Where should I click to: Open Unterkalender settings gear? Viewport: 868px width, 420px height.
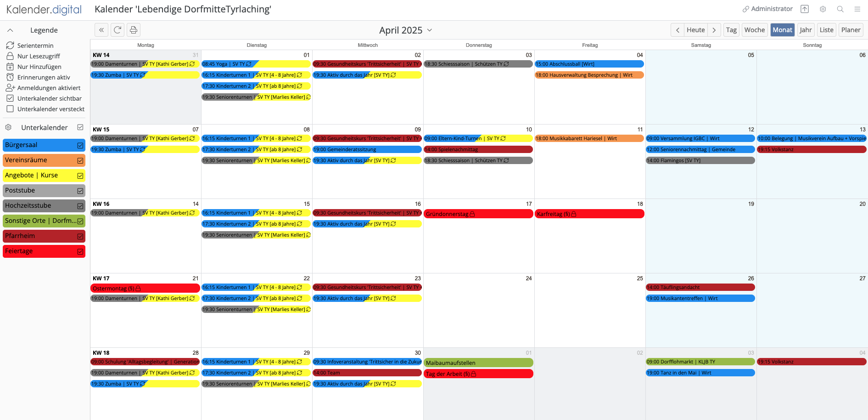click(8, 127)
